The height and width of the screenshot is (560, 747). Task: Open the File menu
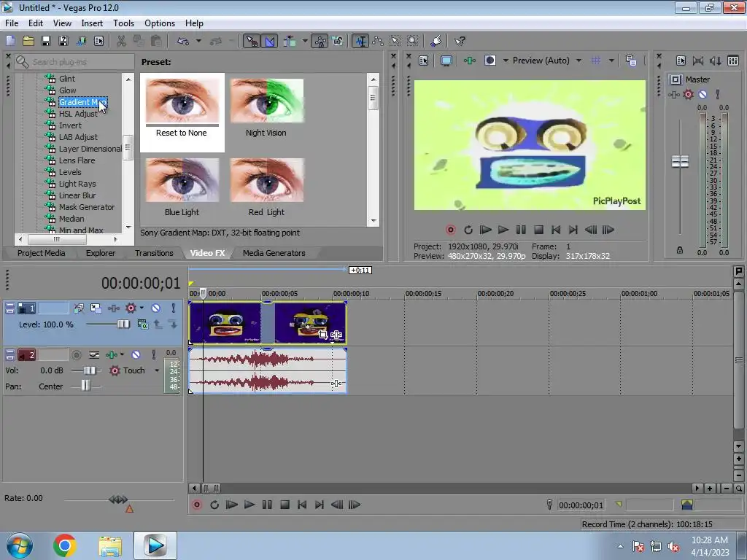[12, 23]
